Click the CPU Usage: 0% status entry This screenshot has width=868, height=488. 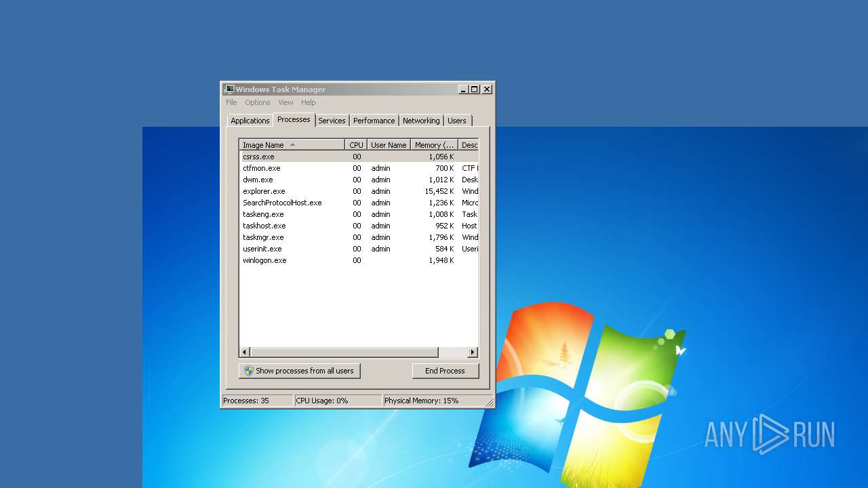pyautogui.click(x=338, y=401)
